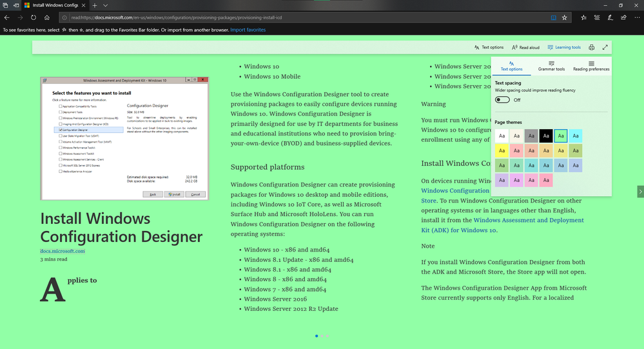Switch to the Reading preferences tab

591,66
